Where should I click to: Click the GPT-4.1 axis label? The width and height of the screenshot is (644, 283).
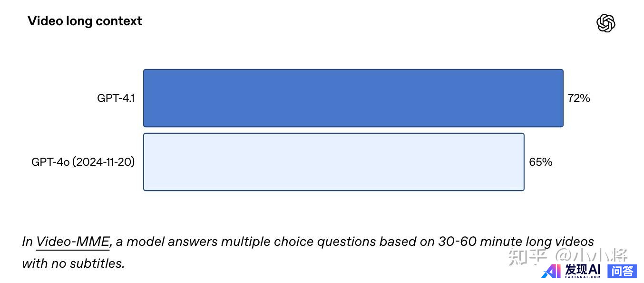(116, 98)
